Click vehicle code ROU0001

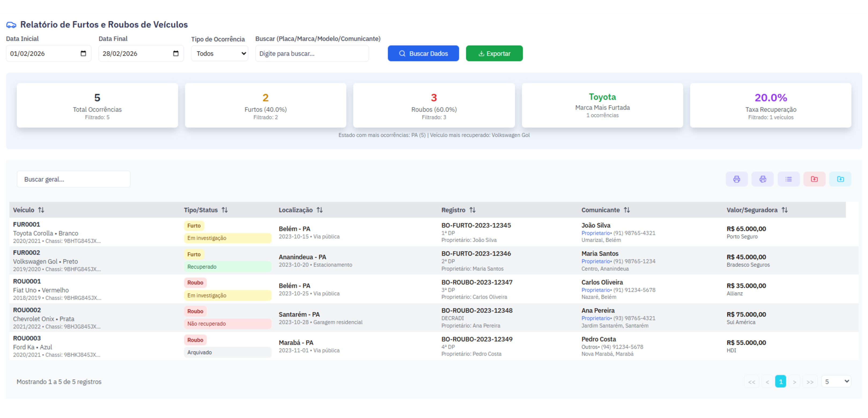coord(27,281)
